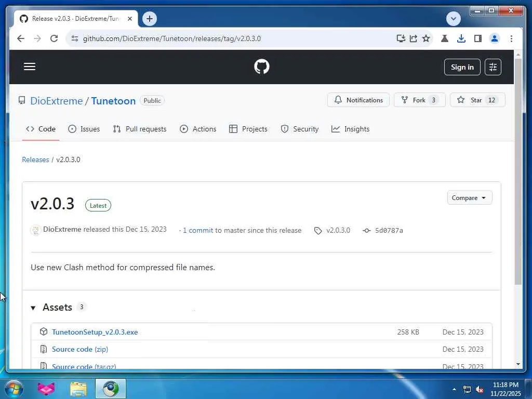
Task: Switch to the Actions tab
Action: [x=198, y=129]
